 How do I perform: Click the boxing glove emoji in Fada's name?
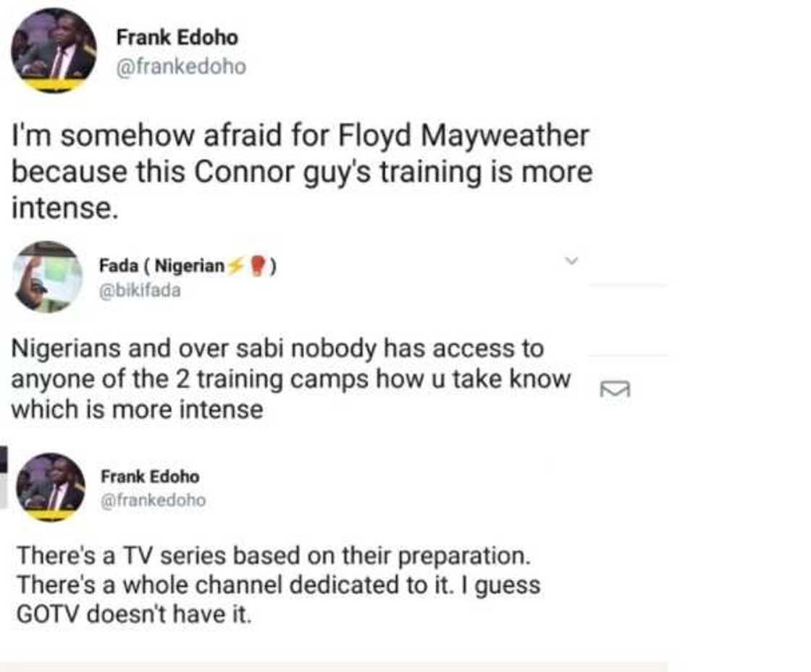[256, 266]
